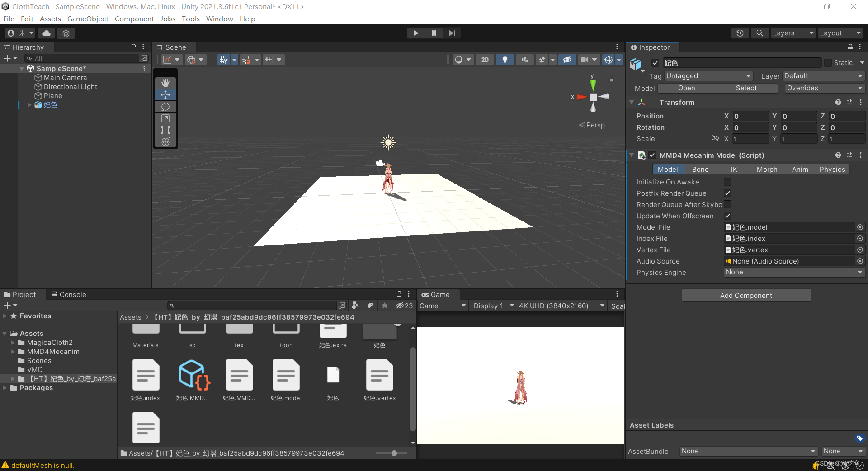Click the constrained proportions scale link icon

(715, 138)
